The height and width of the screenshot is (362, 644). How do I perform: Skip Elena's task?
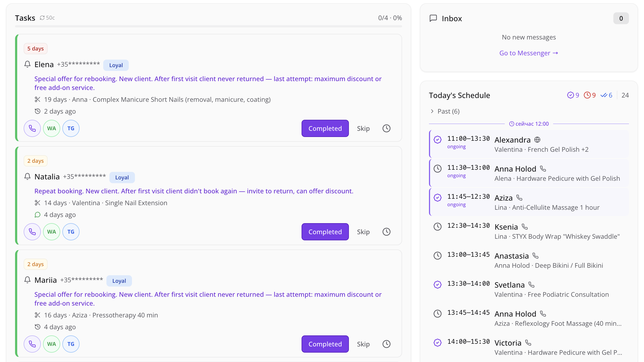[363, 128]
